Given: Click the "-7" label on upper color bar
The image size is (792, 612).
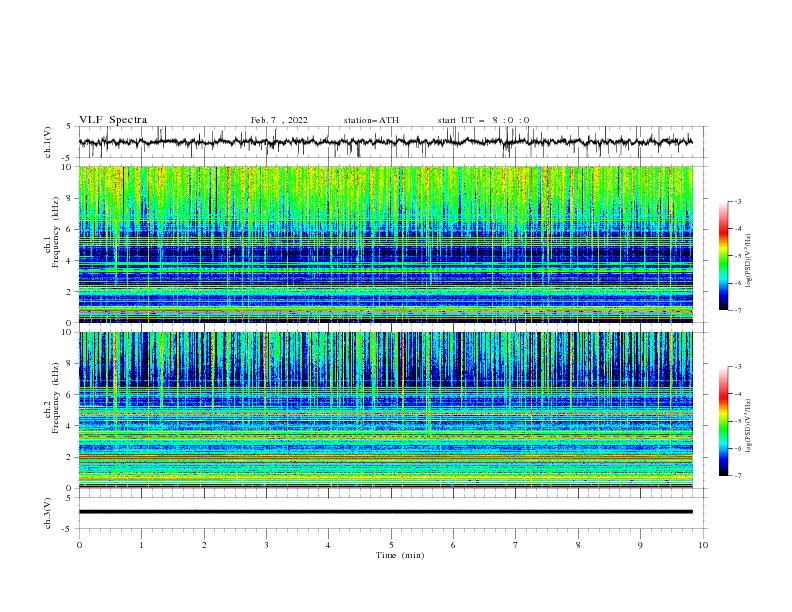Looking at the screenshot, I should point(737,310).
